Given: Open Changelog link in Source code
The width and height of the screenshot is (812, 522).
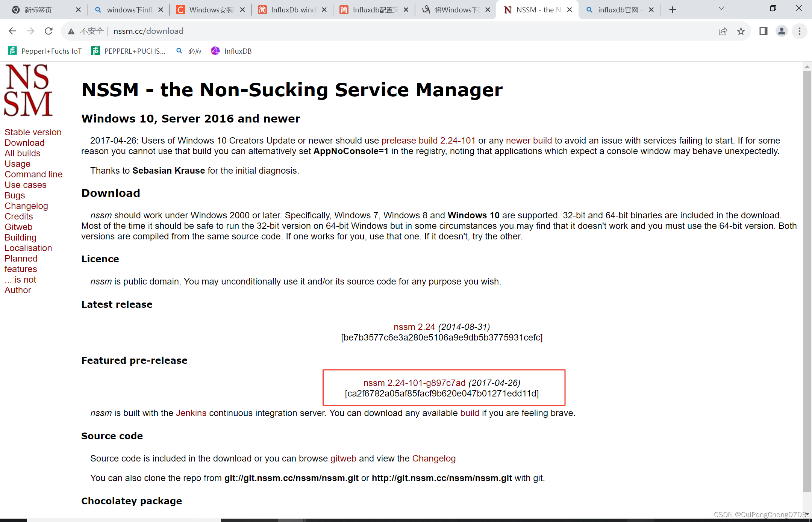Looking at the screenshot, I should tap(434, 458).
